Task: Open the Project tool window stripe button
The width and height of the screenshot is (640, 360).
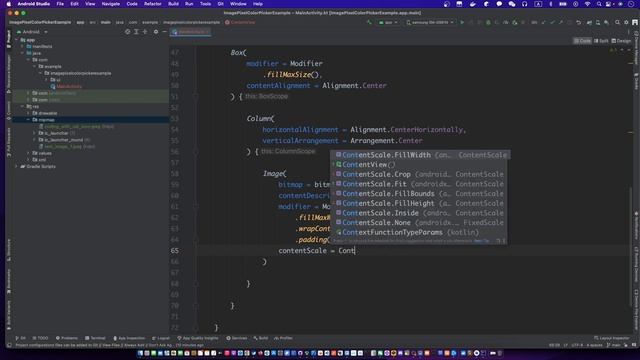Action: (x=9, y=39)
